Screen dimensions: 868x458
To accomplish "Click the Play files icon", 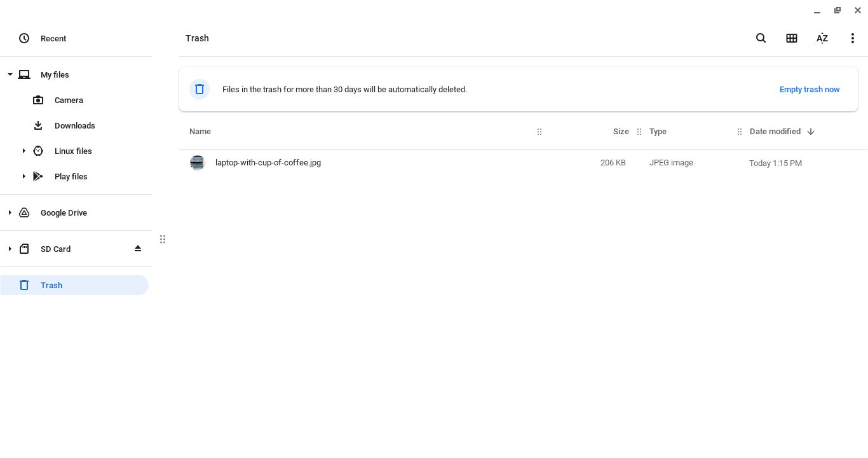I will pyautogui.click(x=38, y=176).
